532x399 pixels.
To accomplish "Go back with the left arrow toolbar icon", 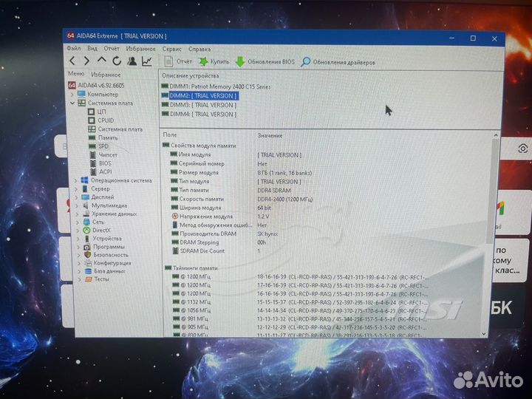I will [72, 61].
